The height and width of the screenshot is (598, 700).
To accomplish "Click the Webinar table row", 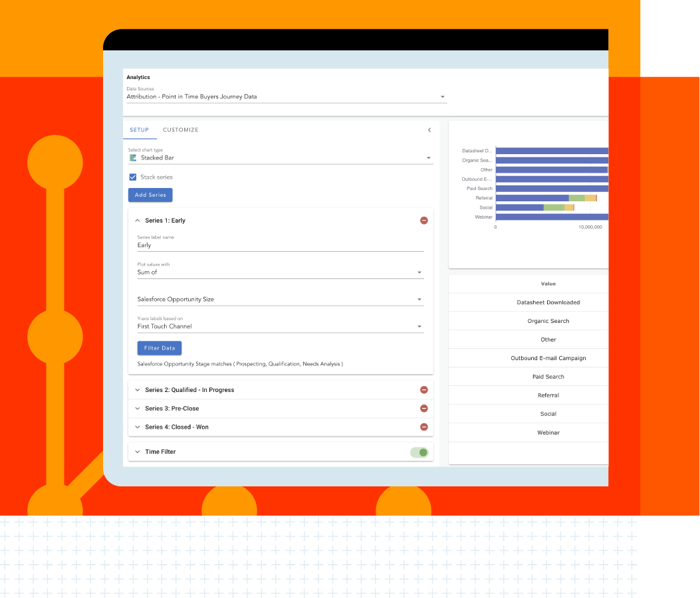I will (x=528, y=433).
